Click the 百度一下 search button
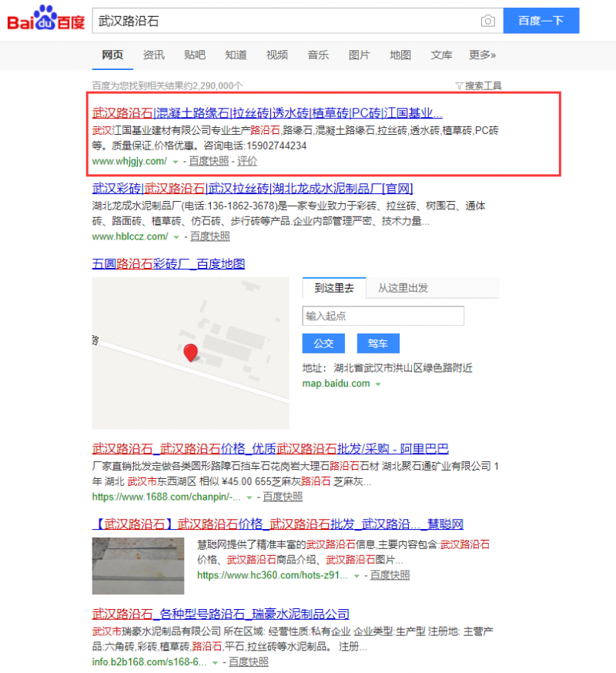The image size is (616, 673). [541, 21]
